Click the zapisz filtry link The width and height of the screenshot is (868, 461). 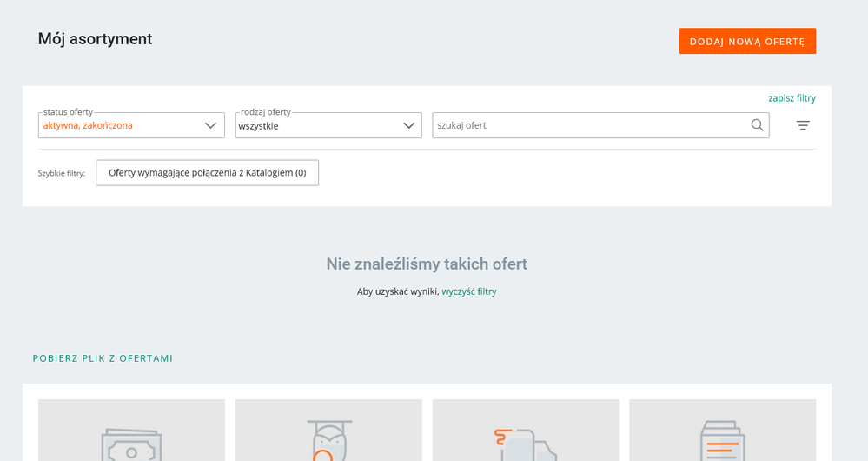(x=792, y=98)
